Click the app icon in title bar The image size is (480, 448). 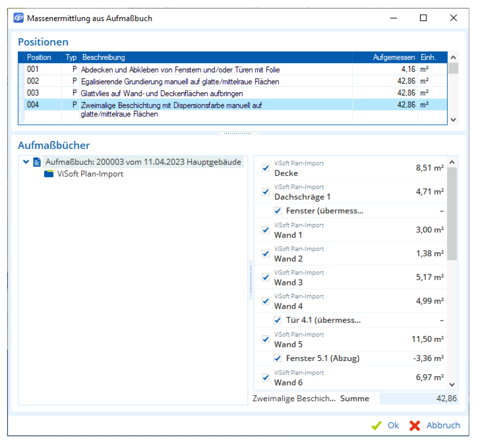pos(18,18)
